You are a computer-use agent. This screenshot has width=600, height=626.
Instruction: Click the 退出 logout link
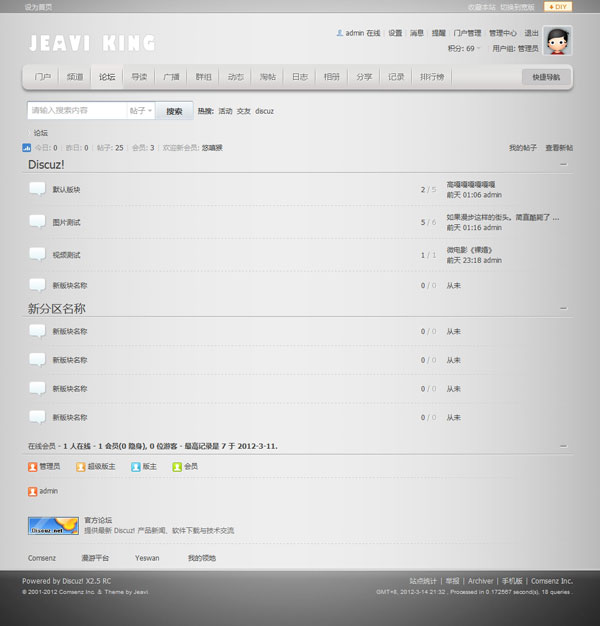click(531, 33)
